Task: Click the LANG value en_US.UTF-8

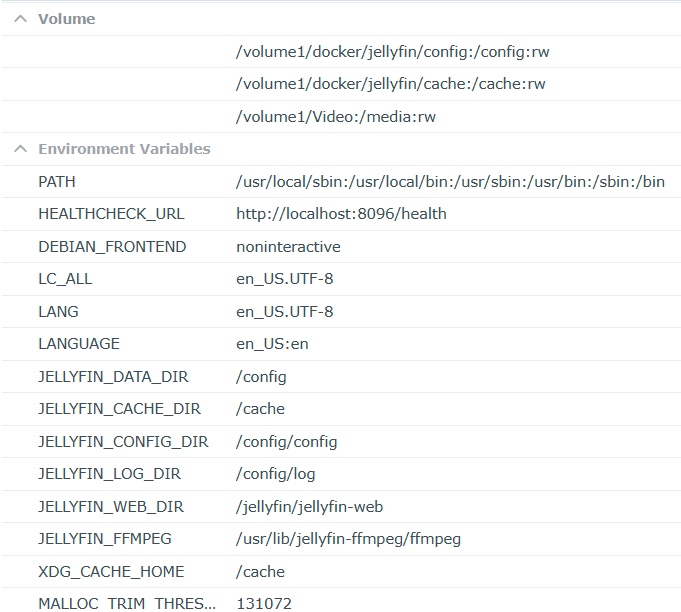Action: click(x=285, y=312)
